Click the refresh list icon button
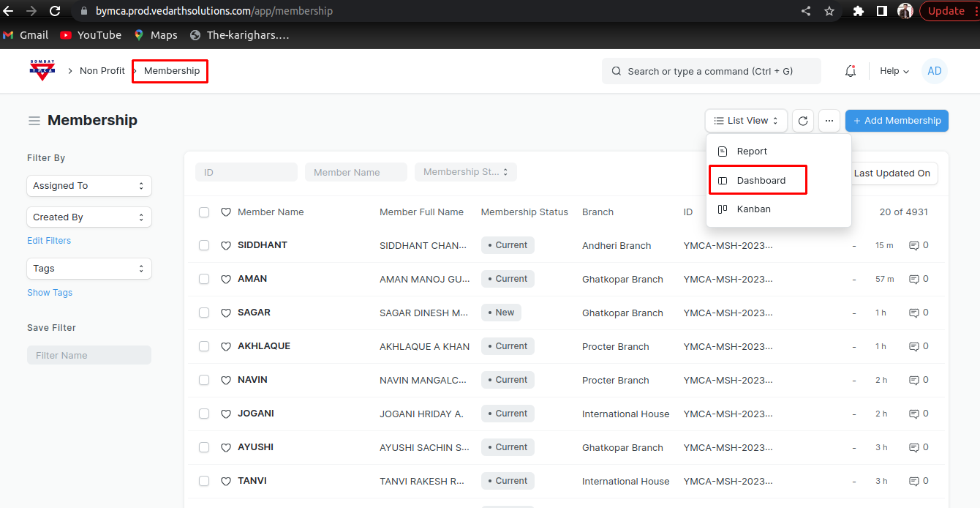The width and height of the screenshot is (980, 508). click(x=803, y=121)
